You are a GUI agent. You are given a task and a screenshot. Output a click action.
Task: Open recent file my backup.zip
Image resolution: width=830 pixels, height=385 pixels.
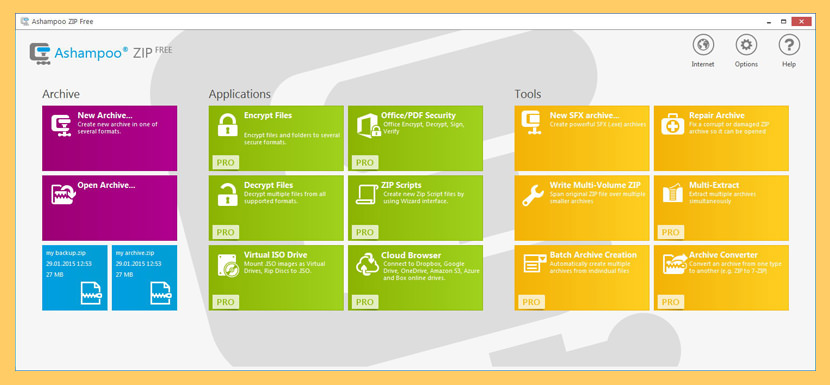(75, 277)
